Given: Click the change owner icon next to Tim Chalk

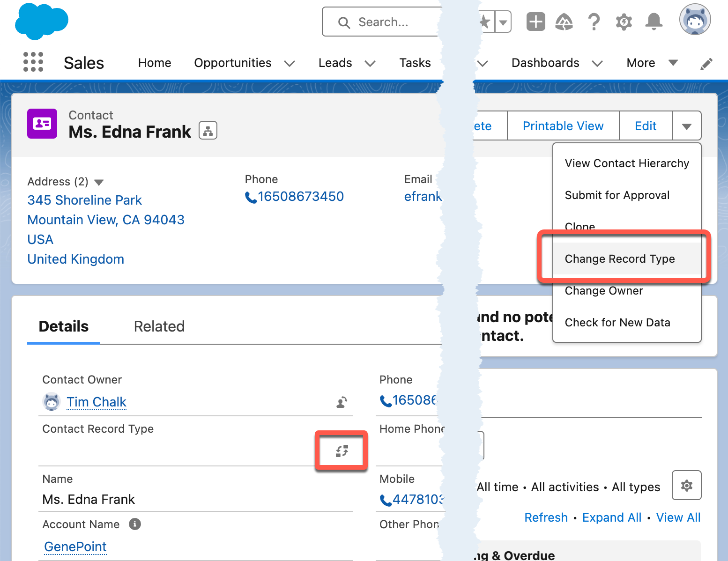Looking at the screenshot, I should click(x=342, y=402).
